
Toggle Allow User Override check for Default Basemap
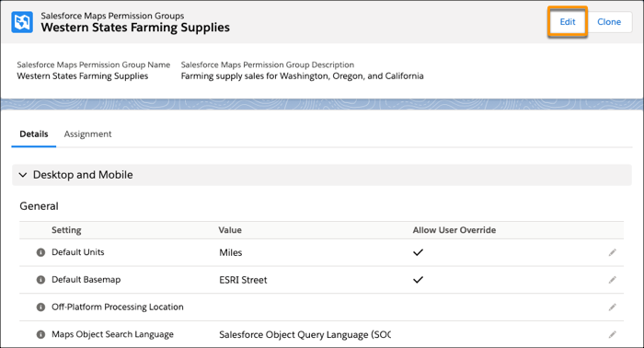(x=418, y=280)
